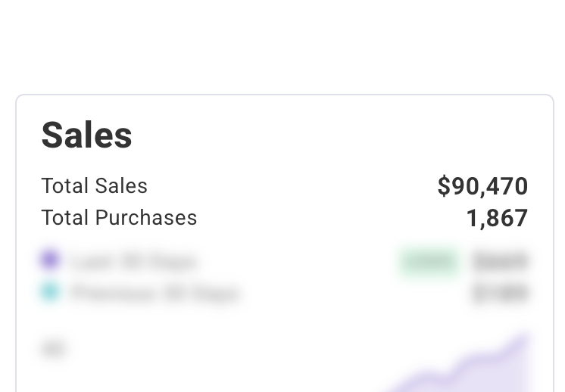565x392 pixels.
Task: Click the 1,867 purchases value
Action: tap(497, 219)
